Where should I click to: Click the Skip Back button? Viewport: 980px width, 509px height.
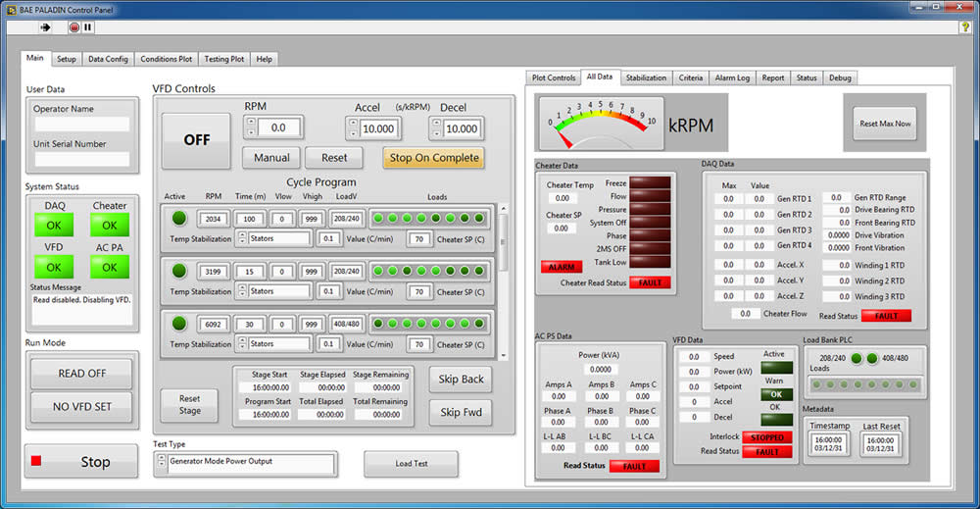point(461,379)
